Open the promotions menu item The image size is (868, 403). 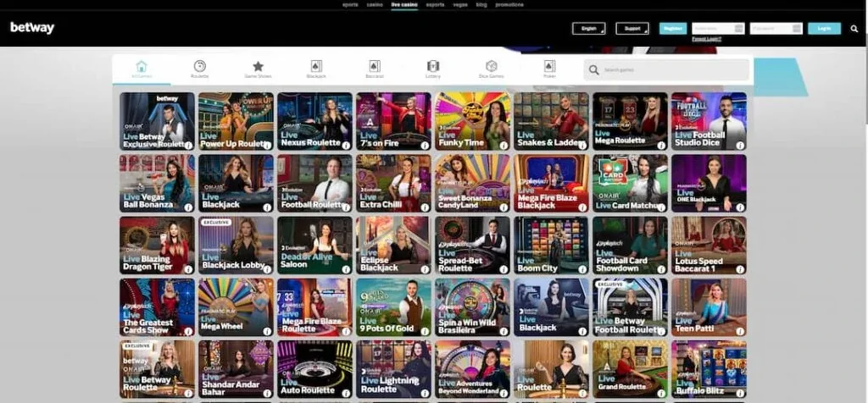[x=509, y=4]
